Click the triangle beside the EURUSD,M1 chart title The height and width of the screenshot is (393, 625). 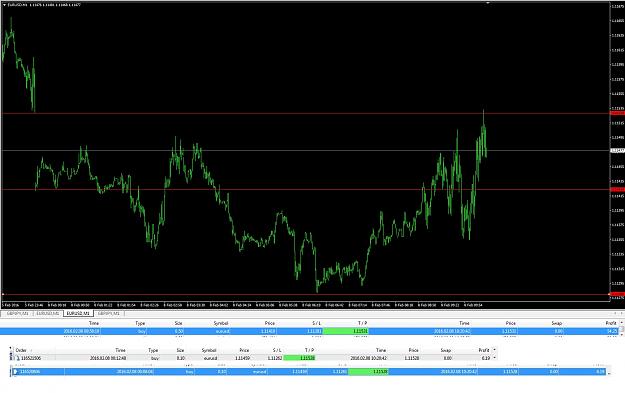click(x=4, y=5)
